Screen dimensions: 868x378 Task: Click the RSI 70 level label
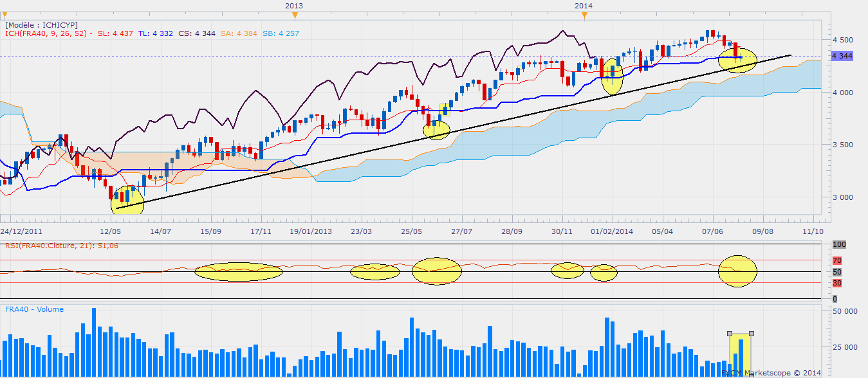pos(836,261)
